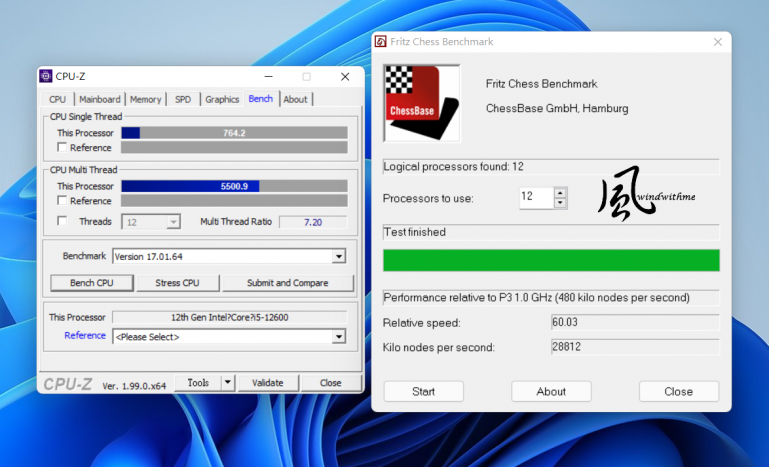The width and height of the screenshot is (769, 467).
Task: Click the Fritz Chess Benchmark title icon
Action: pos(381,42)
